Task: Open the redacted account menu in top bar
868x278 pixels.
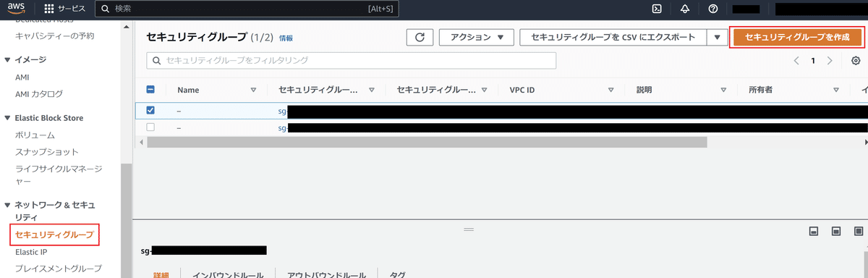Action: tap(821, 9)
